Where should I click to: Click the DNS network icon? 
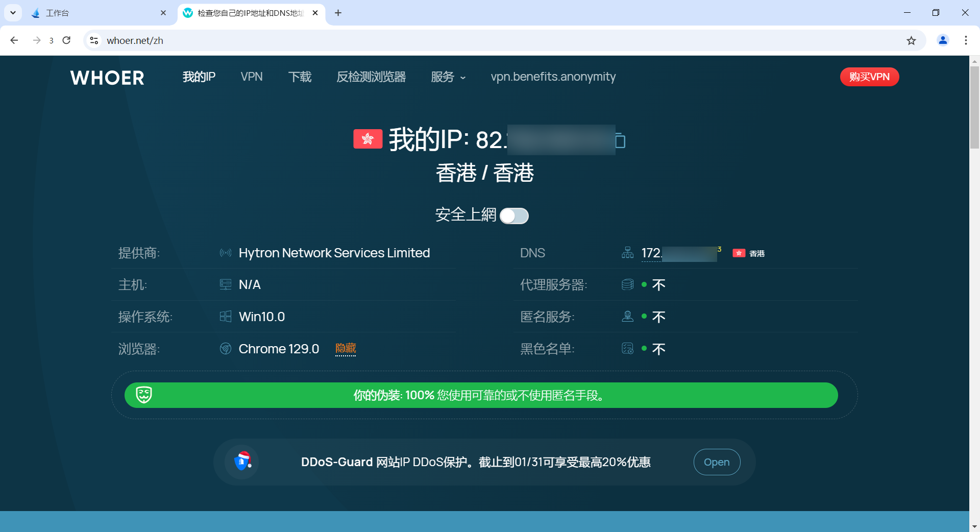[628, 253]
